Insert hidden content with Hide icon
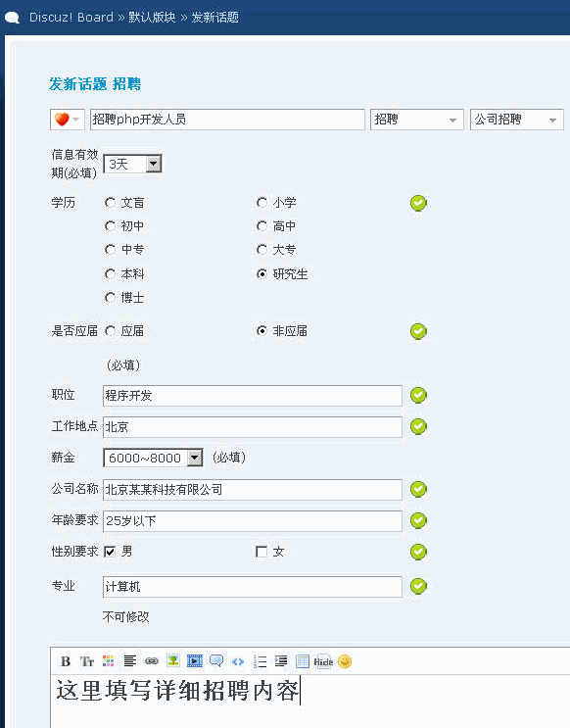The image size is (570, 728). click(323, 661)
